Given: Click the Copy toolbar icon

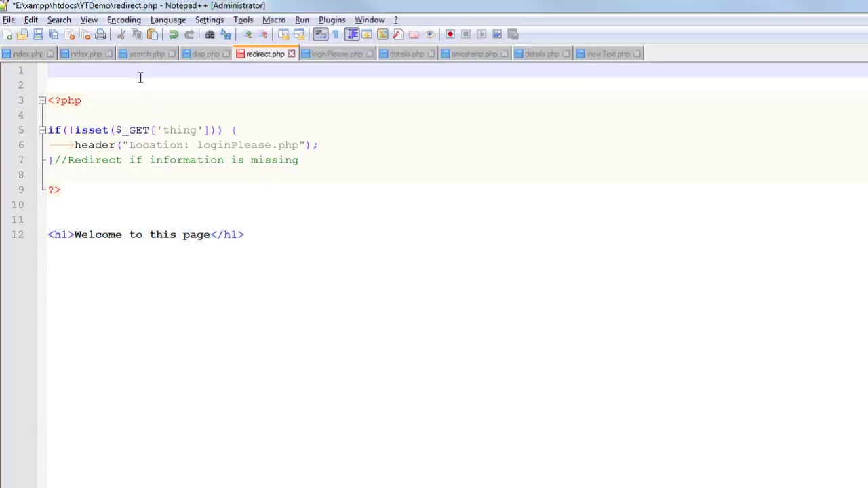Looking at the screenshot, I should tap(136, 35).
